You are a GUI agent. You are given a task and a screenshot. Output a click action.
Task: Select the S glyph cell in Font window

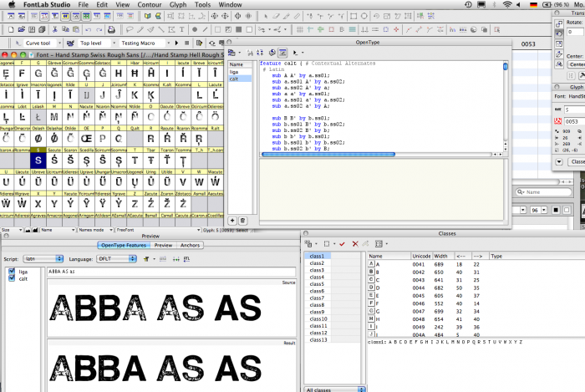coord(38,160)
